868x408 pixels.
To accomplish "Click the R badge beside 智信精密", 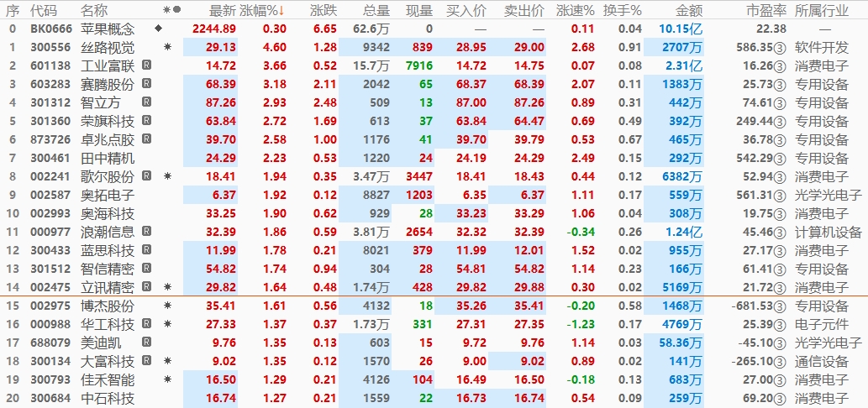I will tap(147, 268).
